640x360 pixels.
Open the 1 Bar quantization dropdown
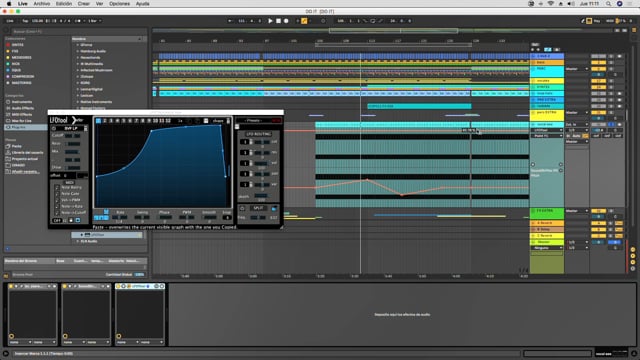(95, 21)
